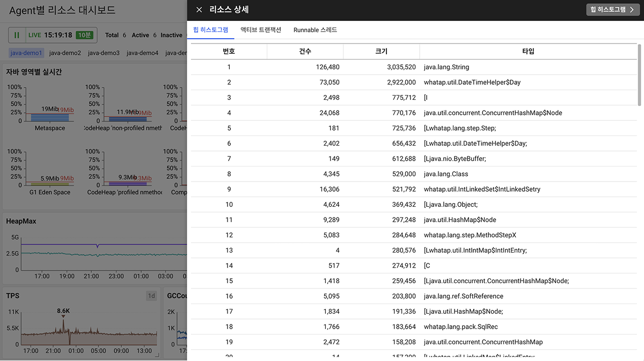Click java.lang.Class type cell
The height and width of the screenshot is (361, 644).
[446, 174]
